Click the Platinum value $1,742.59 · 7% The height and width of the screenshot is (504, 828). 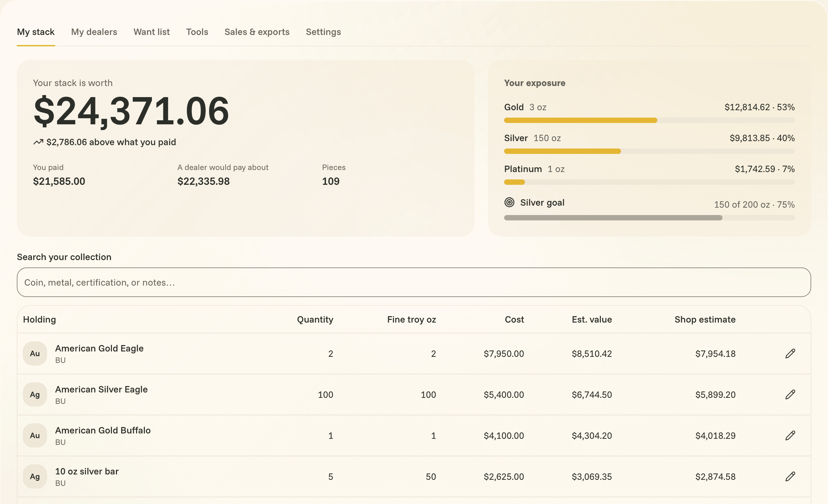[765, 169]
